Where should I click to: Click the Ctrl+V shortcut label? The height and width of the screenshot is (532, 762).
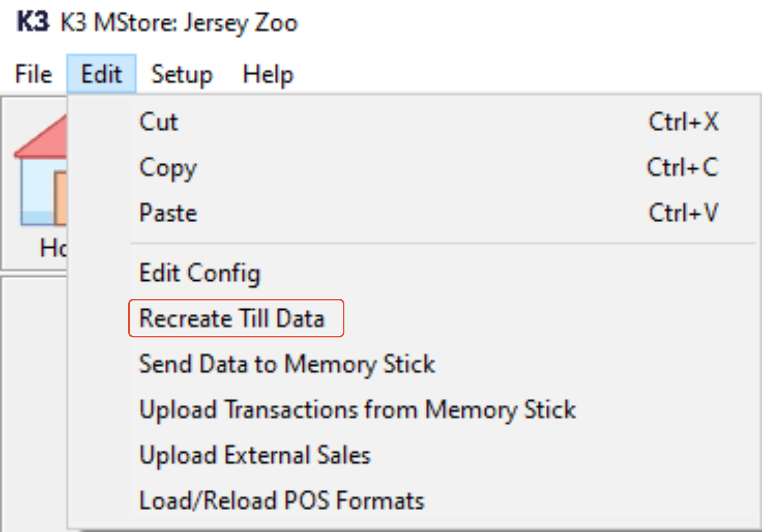683,213
